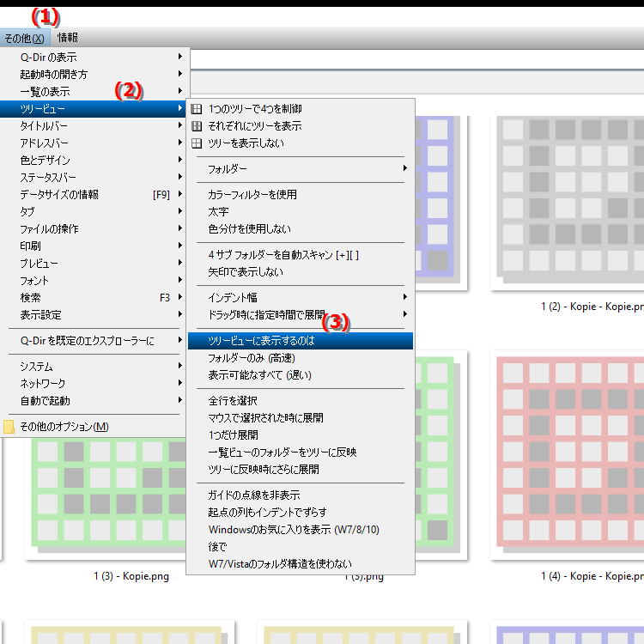The image size is (644, 644).
Task: Select 表示可能なすべて (遅い)
Action: point(301,375)
